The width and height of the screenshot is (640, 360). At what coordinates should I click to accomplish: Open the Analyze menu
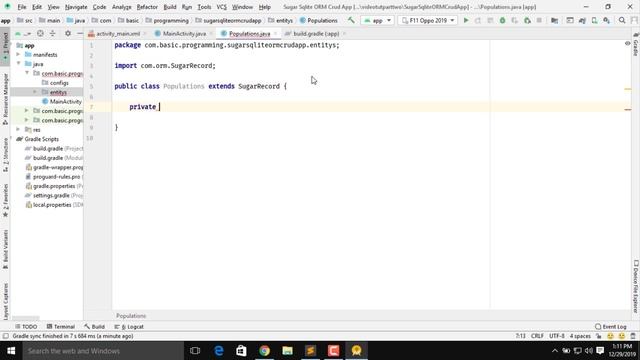pos(121,7)
